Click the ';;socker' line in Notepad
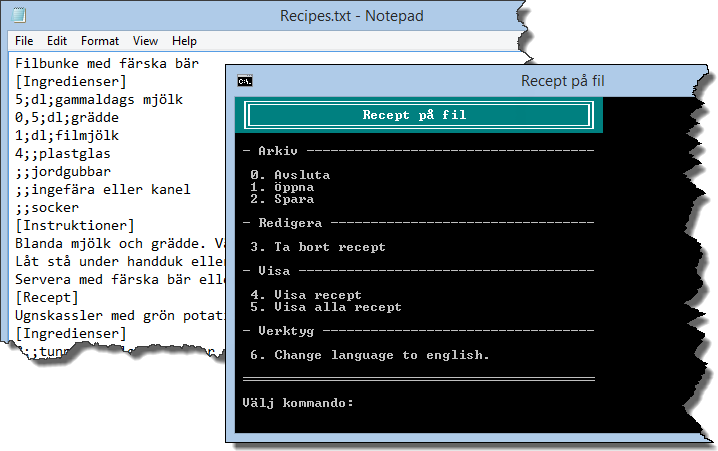Viewport: 718px width, 451px height. coord(47,207)
